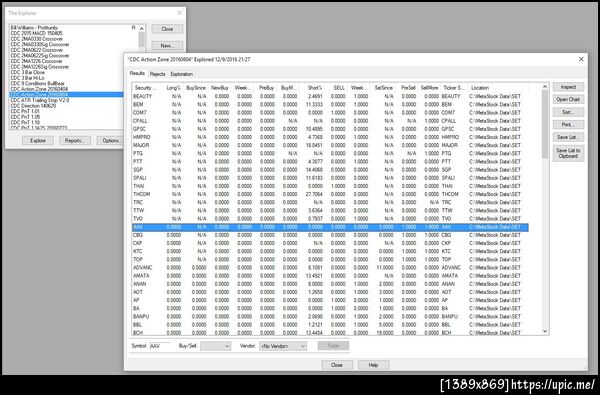Click Close button in The Explorer window
The width and height of the screenshot is (600, 395).
(167, 29)
